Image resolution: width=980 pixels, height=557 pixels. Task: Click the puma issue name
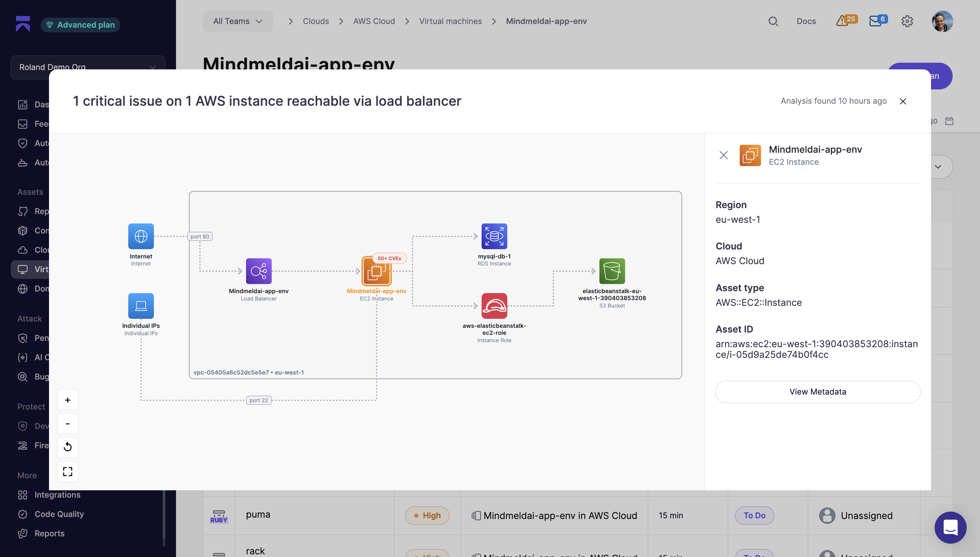tap(258, 514)
